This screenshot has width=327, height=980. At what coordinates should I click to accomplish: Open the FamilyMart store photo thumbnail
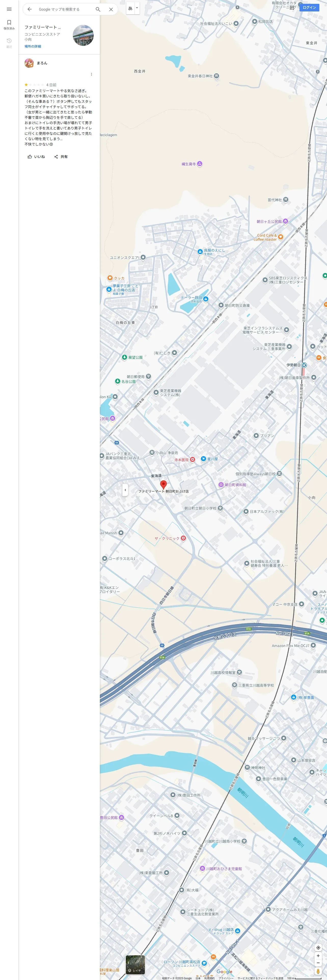[83, 35]
